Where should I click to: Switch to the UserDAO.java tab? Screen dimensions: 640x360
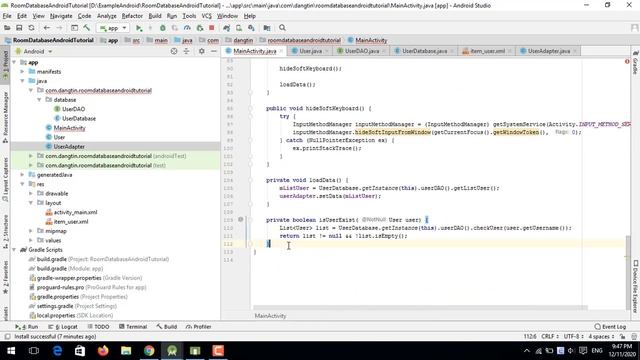point(362,51)
